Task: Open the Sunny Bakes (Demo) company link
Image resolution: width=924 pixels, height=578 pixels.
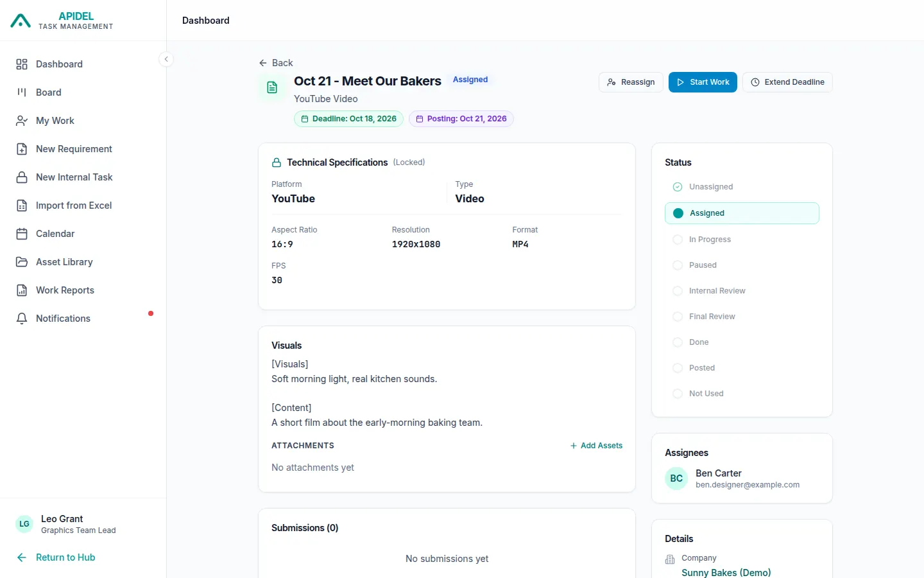Action: (726, 572)
